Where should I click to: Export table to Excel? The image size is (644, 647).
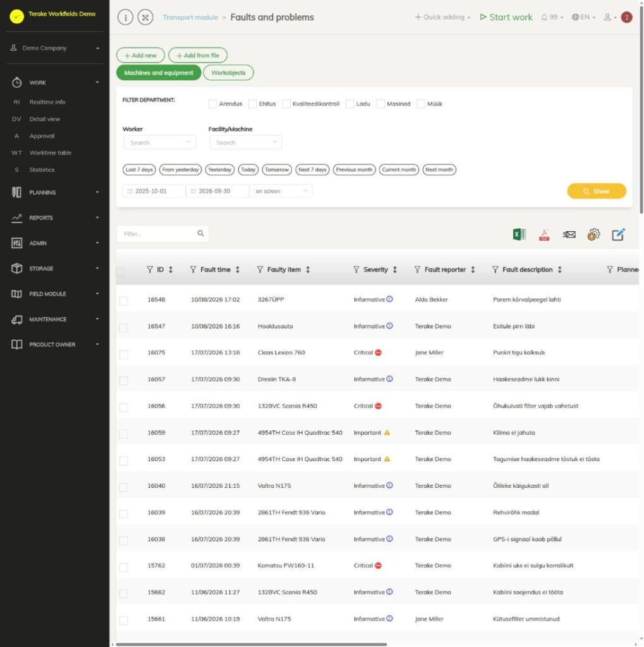[x=519, y=234]
